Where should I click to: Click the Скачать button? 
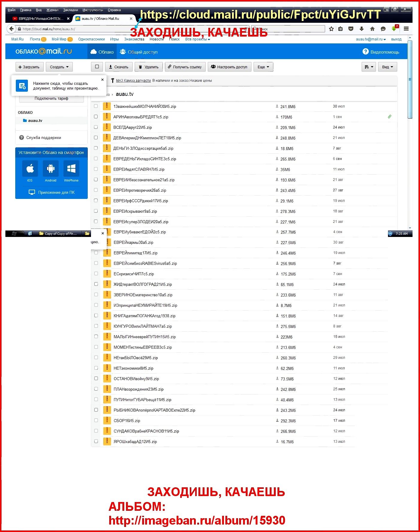119,67
